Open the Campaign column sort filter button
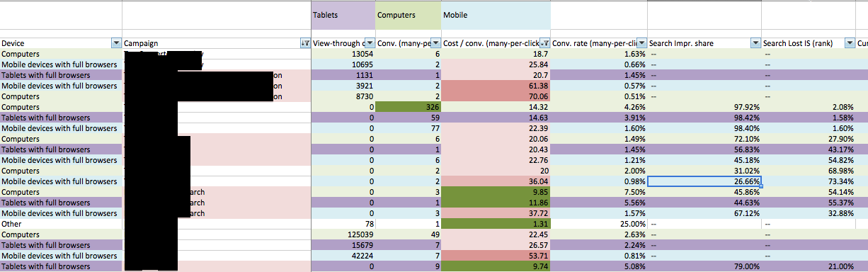The image size is (868, 272). [x=306, y=43]
